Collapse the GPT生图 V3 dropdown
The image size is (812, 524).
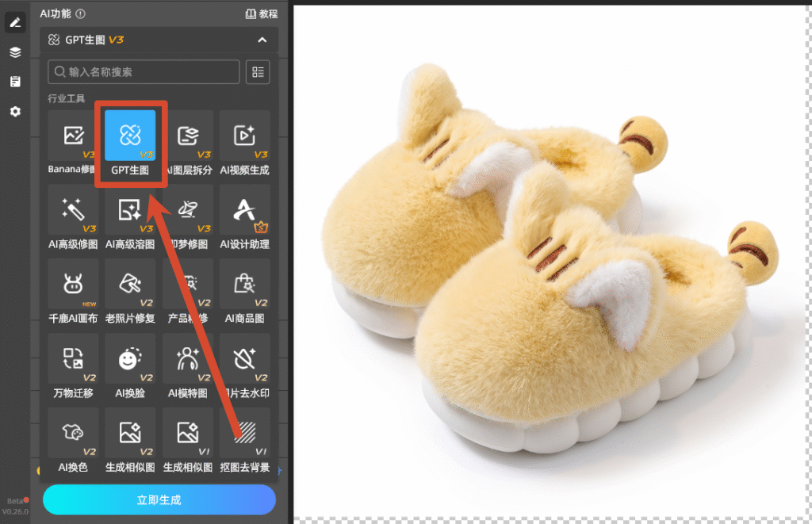coord(262,40)
